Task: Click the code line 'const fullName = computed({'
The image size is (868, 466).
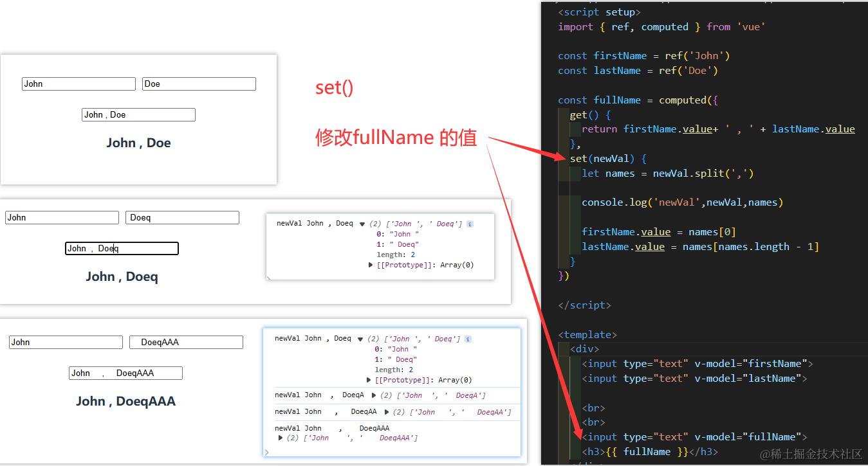Action: point(638,100)
